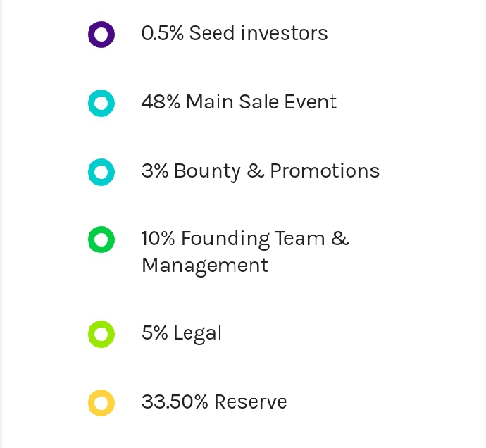Select the word Management
This screenshot has width=486, height=448.
tap(205, 266)
